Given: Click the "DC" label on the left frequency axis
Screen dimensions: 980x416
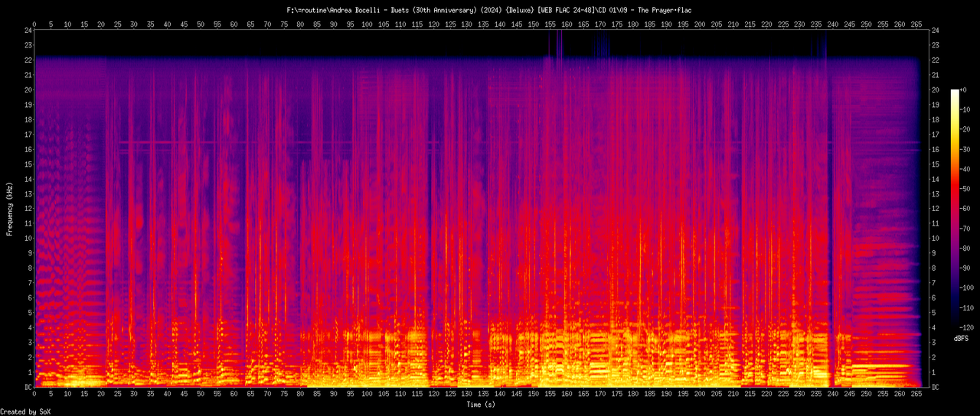Looking at the screenshot, I should coord(28,387).
